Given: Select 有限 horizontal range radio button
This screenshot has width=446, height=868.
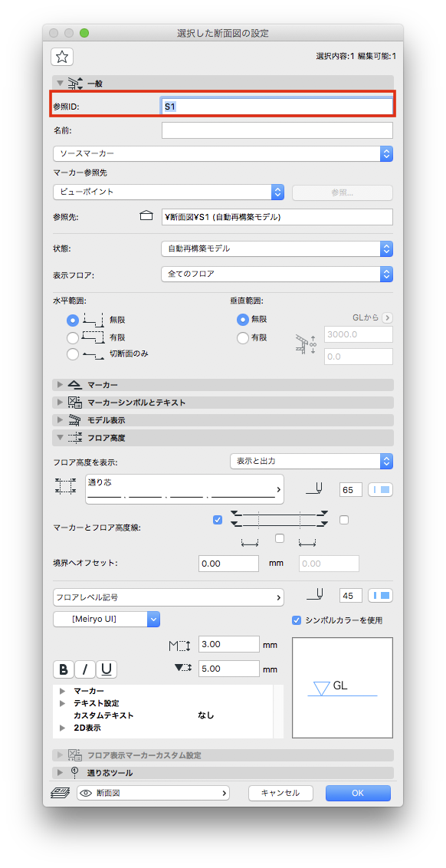Looking at the screenshot, I should tap(73, 337).
